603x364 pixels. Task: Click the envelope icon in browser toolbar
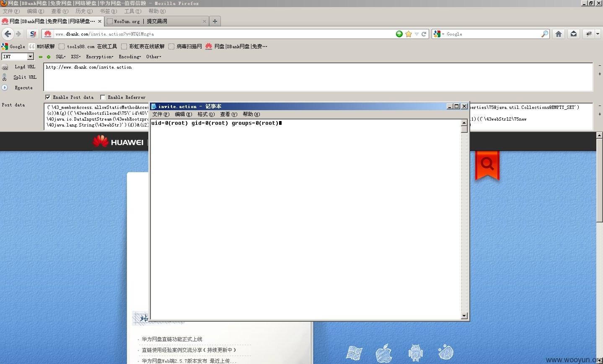(574, 34)
